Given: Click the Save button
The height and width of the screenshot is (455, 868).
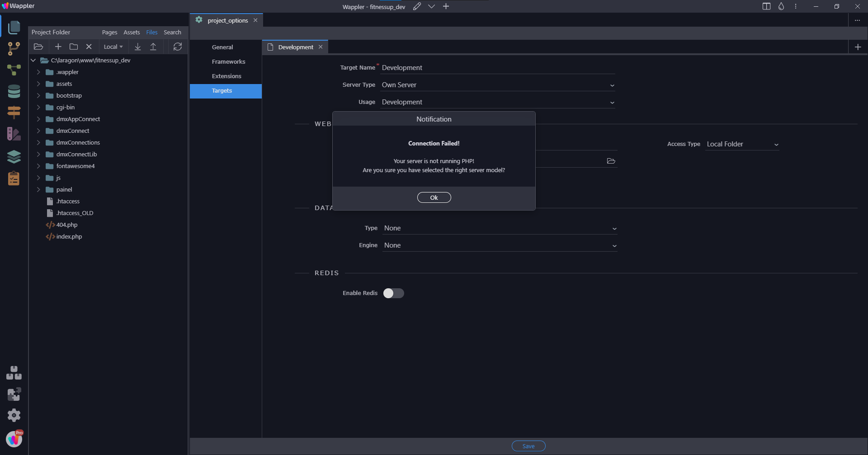Looking at the screenshot, I should coord(528,446).
